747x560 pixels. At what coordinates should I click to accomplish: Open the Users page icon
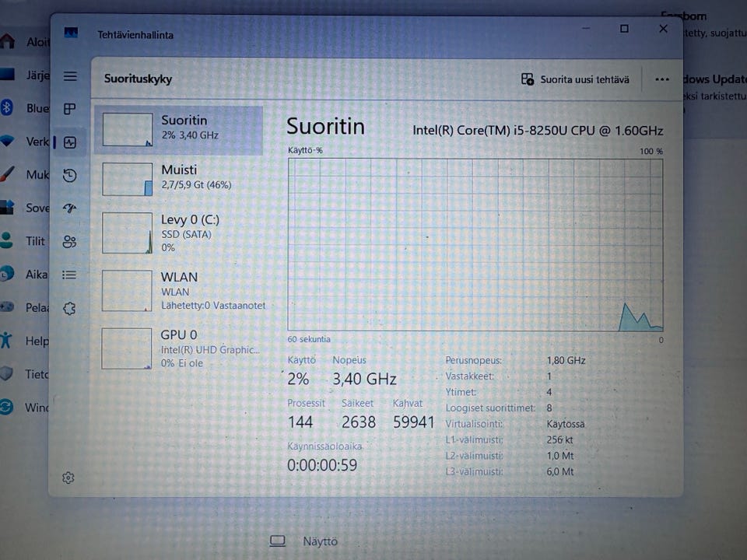pos(69,241)
